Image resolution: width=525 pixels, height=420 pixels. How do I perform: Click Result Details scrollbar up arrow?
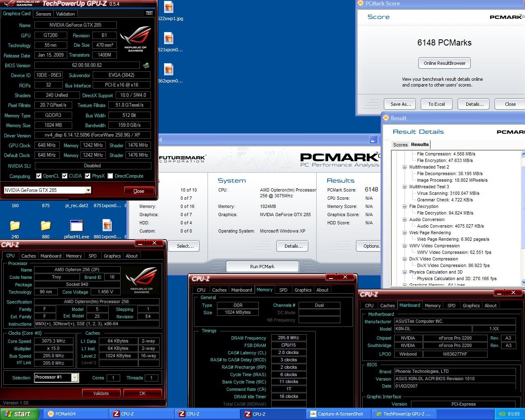pos(523,154)
